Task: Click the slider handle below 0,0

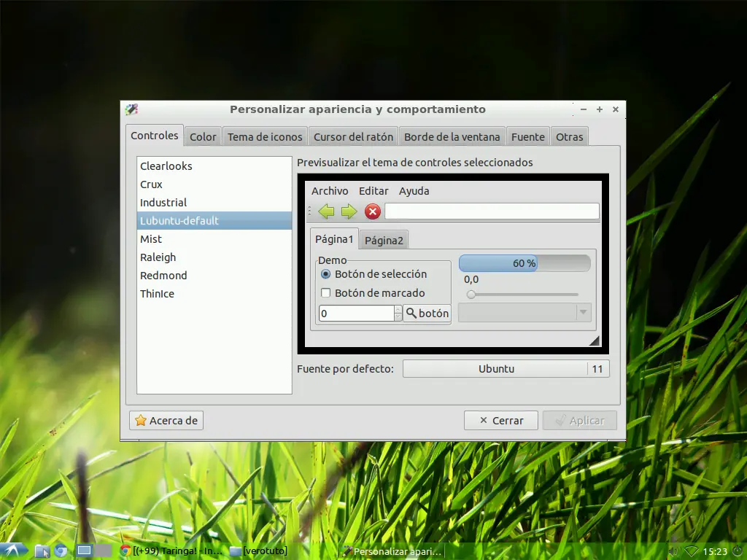Action: click(x=471, y=295)
